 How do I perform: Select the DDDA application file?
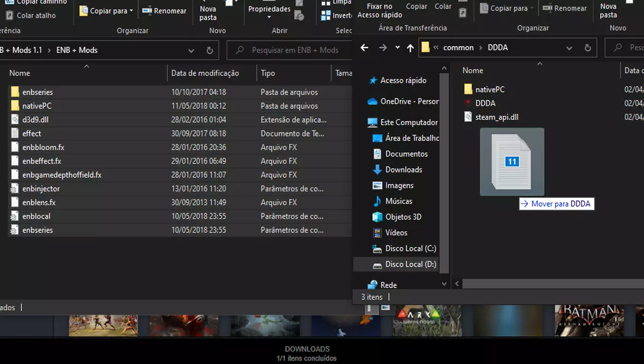pos(485,103)
